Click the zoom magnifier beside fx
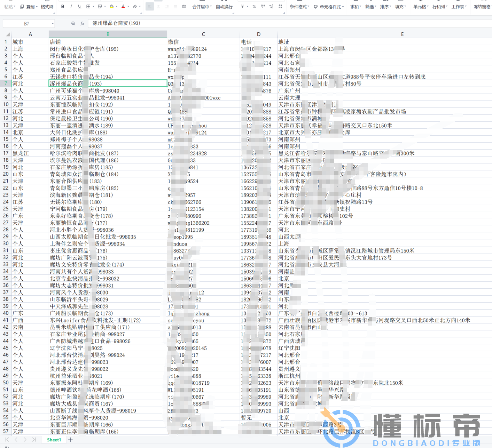492x448 pixels. tap(73, 24)
